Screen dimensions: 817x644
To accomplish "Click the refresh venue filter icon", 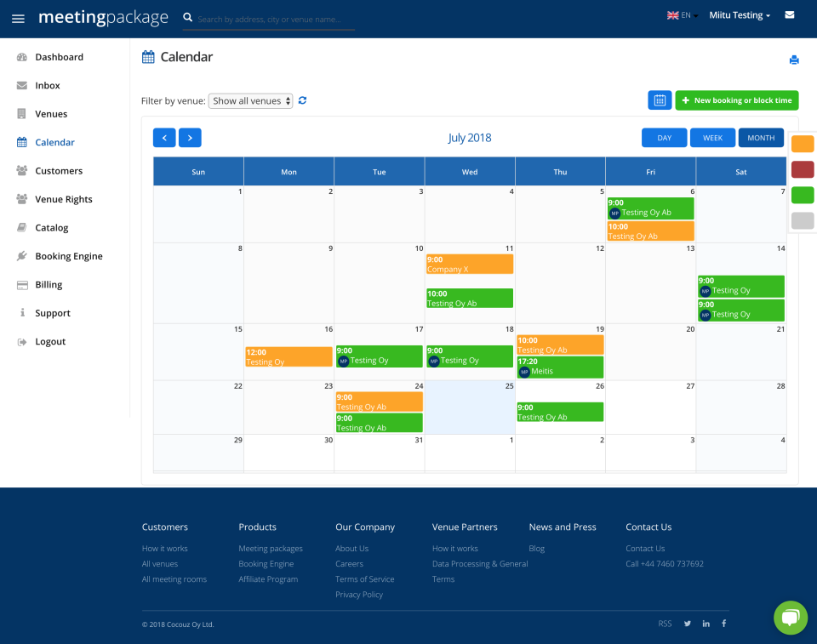I will 302,100.
